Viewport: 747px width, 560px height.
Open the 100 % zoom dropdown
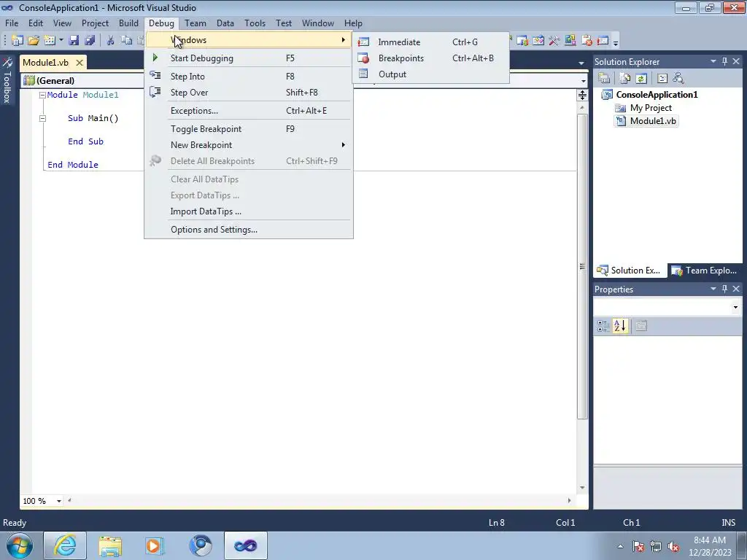coord(59,501)
